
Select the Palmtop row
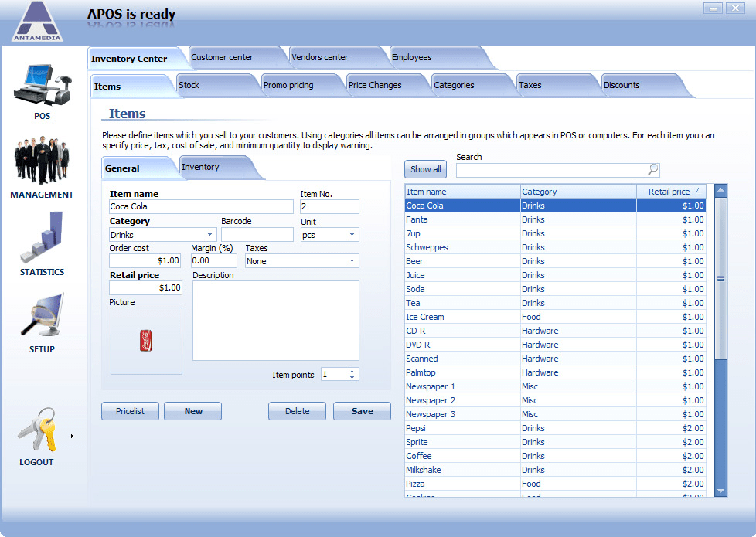555,372
